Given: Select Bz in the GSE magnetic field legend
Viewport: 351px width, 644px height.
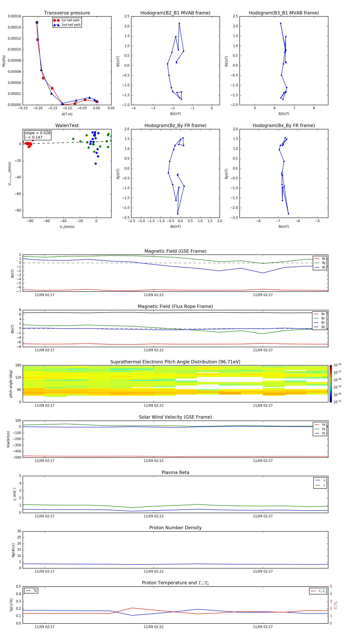Looking at the screenshot, I should click(x=320, y=268).
